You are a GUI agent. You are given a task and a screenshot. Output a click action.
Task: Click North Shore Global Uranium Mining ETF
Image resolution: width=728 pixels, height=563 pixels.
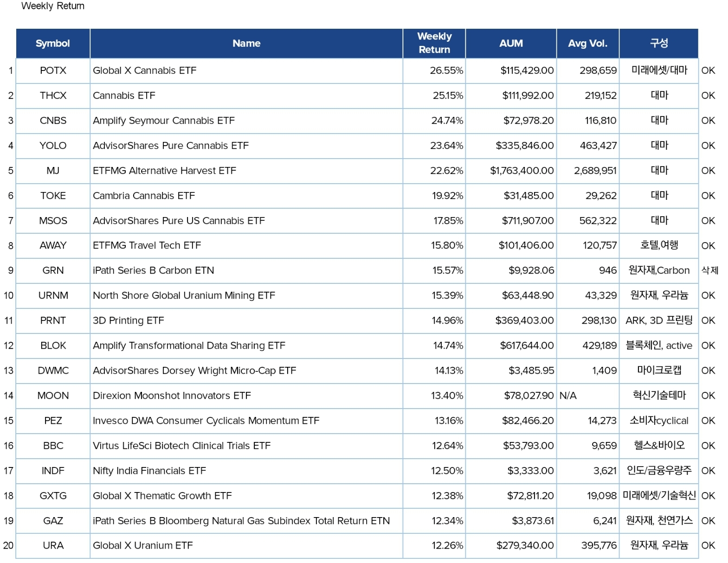pyautogui.click(x=184, y=295)
